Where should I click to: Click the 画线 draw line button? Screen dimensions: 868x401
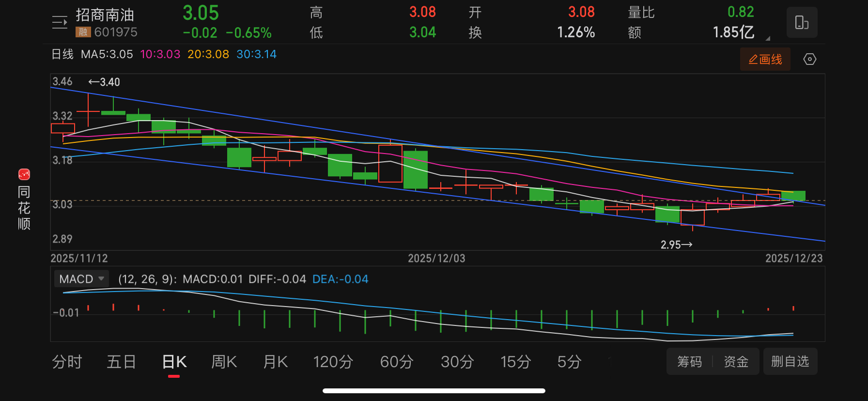point(765,59)
